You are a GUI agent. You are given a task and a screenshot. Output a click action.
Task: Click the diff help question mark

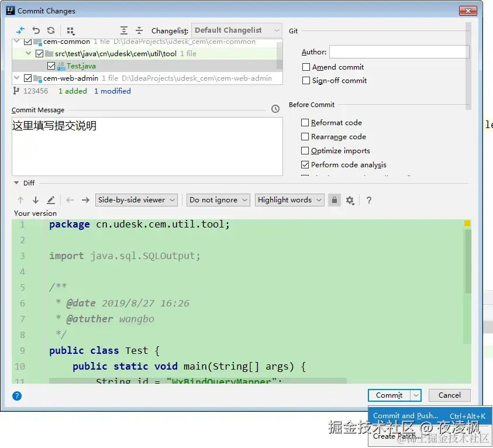point(369,200)
